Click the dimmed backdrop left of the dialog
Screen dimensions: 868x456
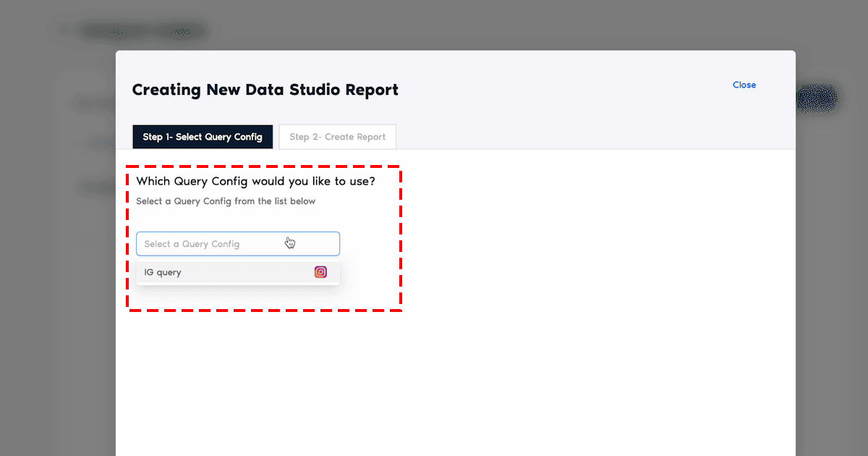point(58,290)
